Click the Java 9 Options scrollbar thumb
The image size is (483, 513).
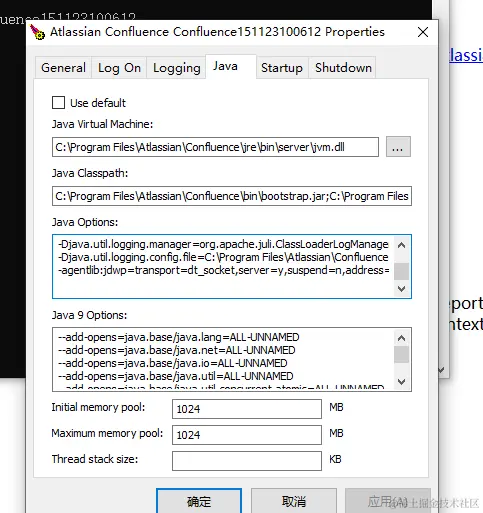click(x=402, y=354)
